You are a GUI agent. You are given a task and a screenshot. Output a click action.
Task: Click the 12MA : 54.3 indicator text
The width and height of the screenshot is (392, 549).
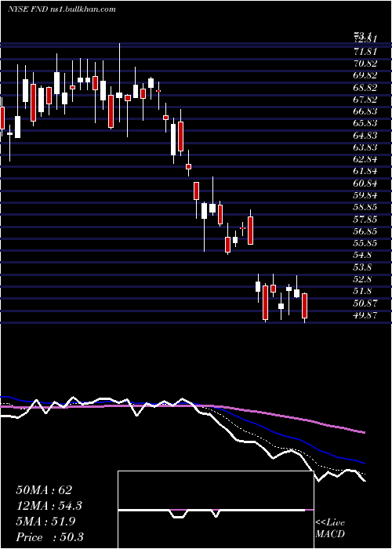[49, 506]
